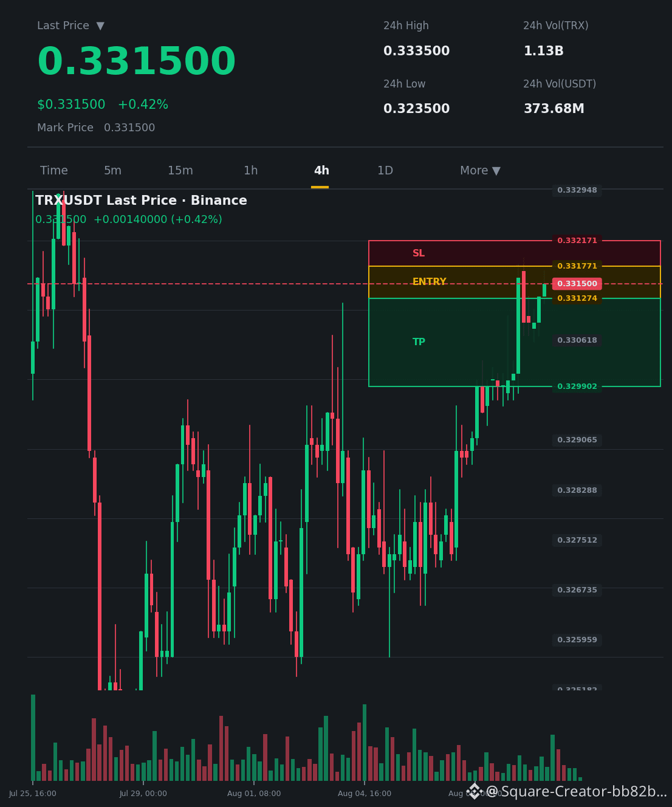
Task: Click the Aug 04, 16:00 time label
Action: pyautogui.click(x=365, y=794)
